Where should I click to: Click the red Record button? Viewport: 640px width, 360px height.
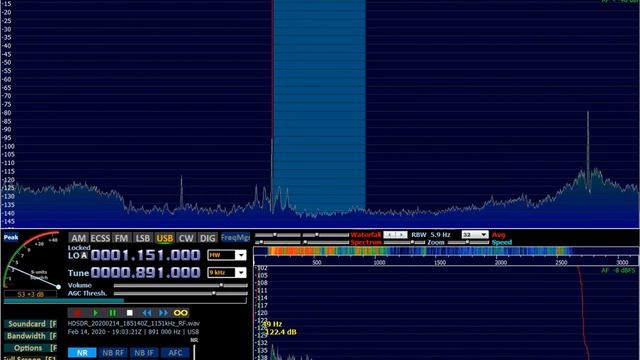(77, 313)
